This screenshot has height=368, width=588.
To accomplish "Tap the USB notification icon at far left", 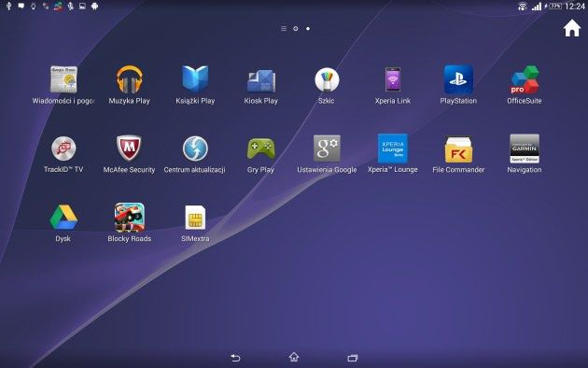I will coord(9,6).
